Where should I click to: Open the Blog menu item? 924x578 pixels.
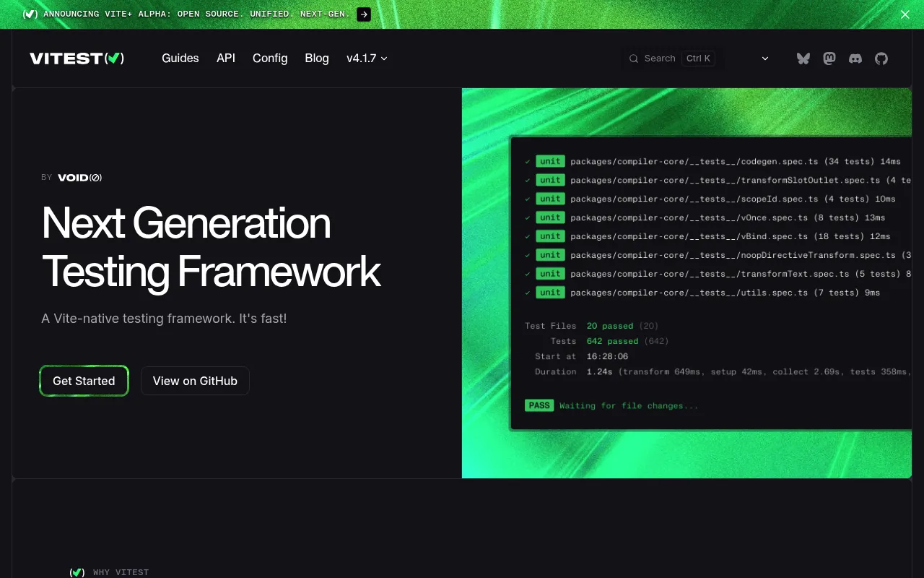point(317,59)
